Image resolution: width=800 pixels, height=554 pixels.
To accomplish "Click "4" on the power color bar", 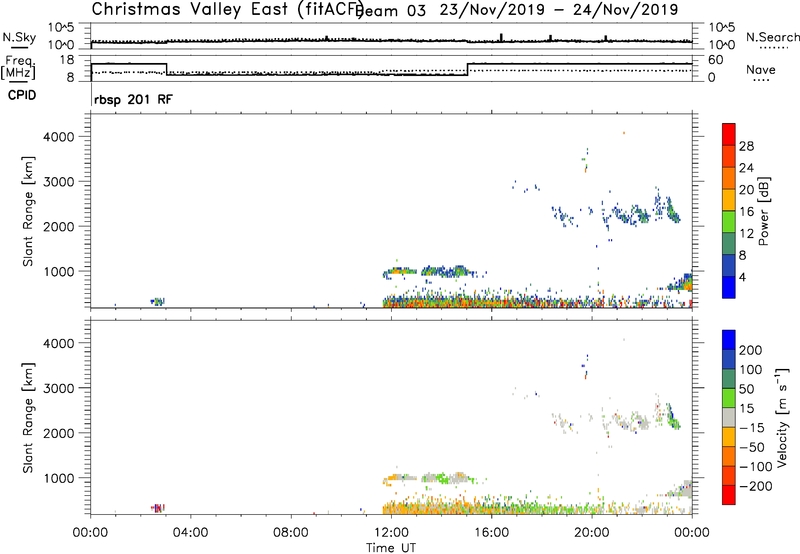I will pos(742,278).
